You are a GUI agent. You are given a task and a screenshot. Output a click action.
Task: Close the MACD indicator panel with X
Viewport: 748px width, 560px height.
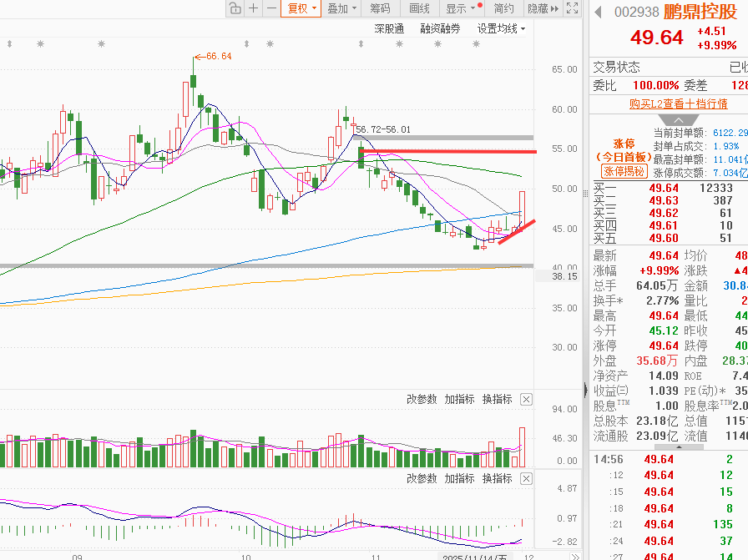(x=526, y=478)
